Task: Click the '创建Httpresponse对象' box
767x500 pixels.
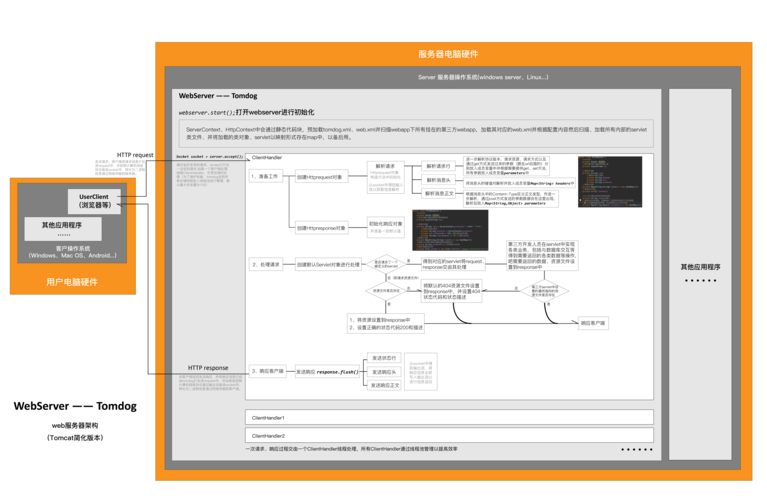Action: (321, 228)
